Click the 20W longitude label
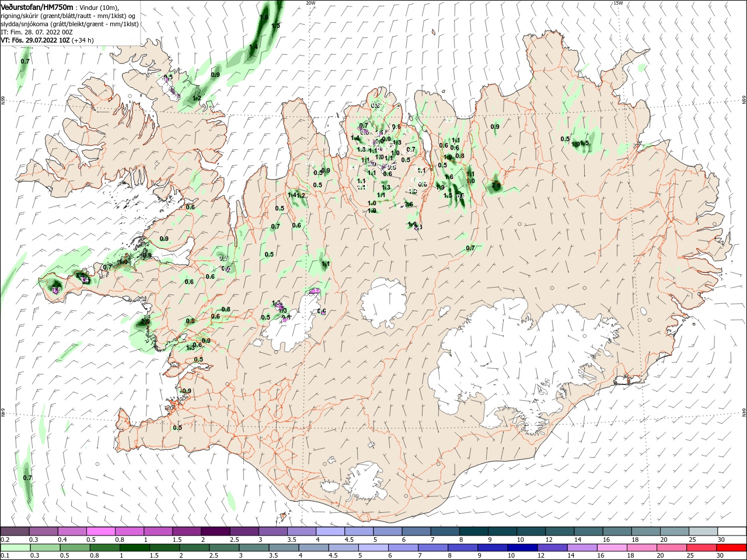This screenshot has height=560, width=747. (x=310, y=3)
